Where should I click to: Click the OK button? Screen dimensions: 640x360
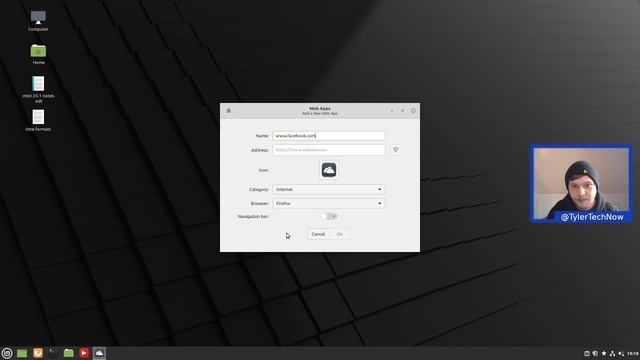340,234
